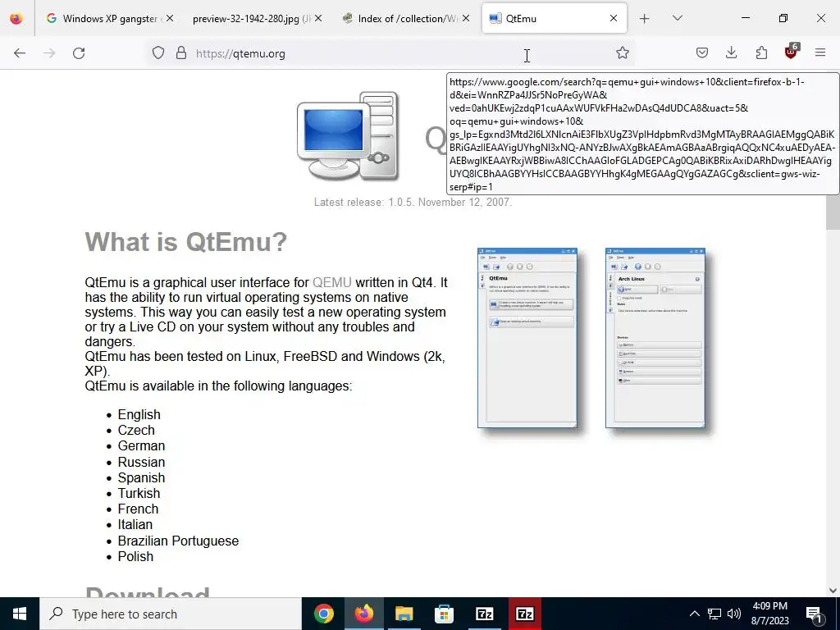Close the preview-32-1942-280.jpg tab
The image size is (840, 630).
318,18
